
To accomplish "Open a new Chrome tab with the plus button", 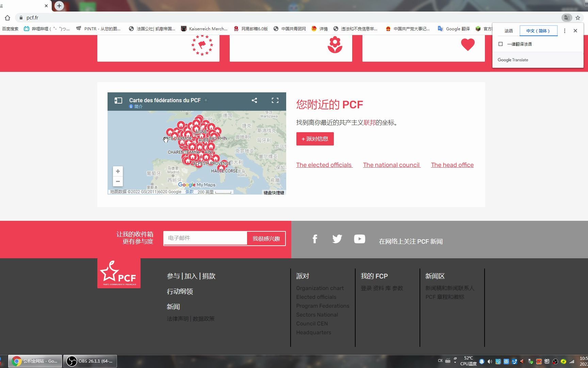I will point(59,6).
